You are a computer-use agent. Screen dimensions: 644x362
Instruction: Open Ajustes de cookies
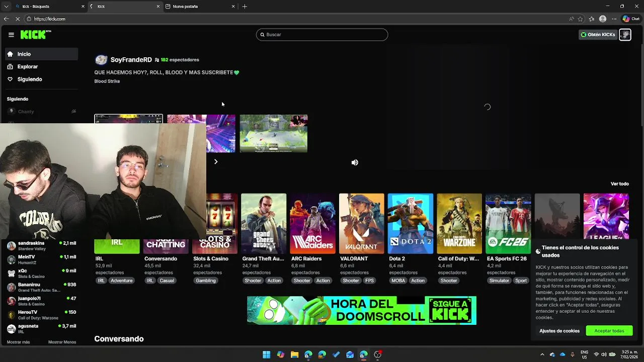click(559, 331)
